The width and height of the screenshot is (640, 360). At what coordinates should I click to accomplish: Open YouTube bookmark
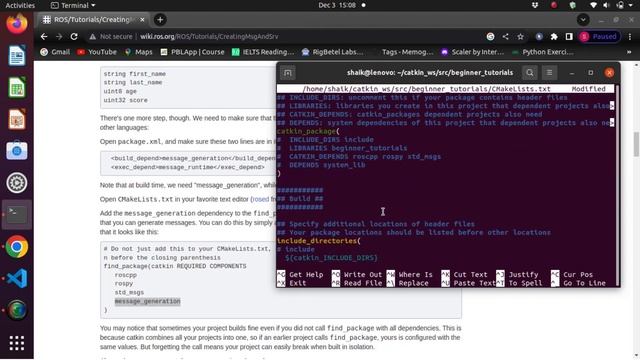(97, 52)
